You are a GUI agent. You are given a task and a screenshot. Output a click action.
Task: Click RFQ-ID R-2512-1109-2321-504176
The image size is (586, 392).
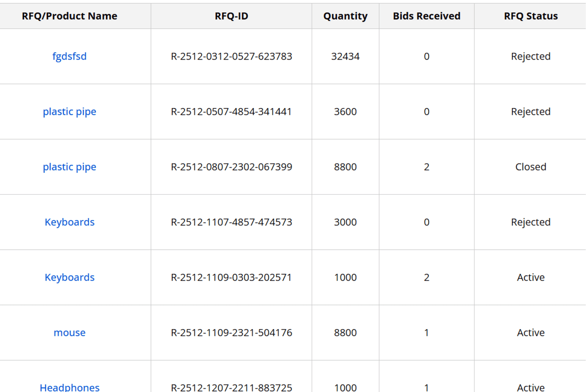pos(231,333)
